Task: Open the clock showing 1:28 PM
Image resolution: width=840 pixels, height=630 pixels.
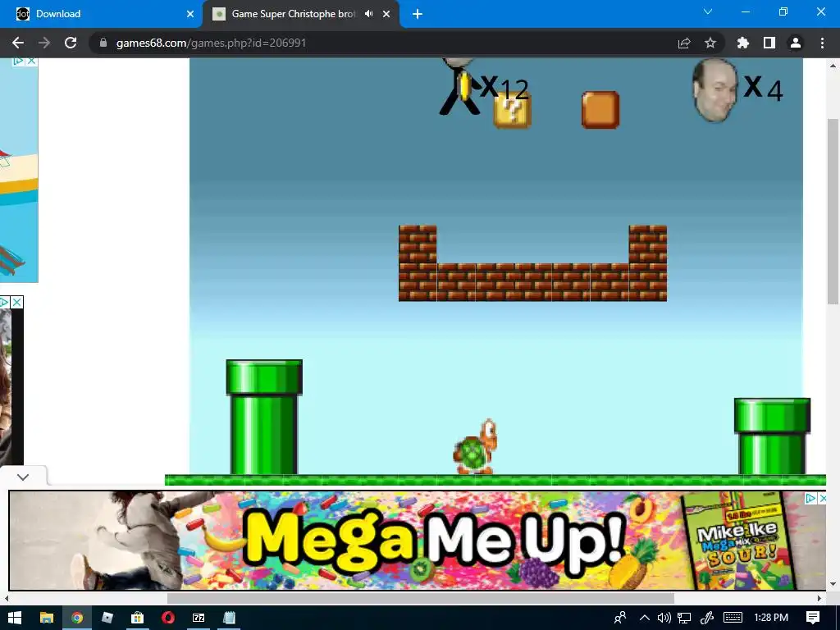Action: point(771,618)
